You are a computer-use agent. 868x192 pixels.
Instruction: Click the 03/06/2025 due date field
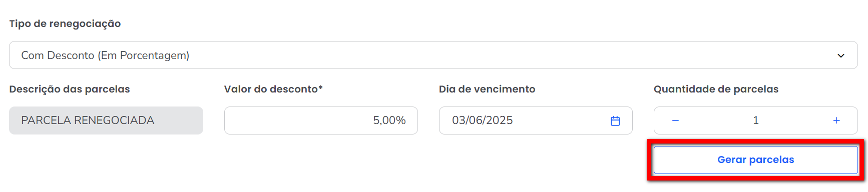536,120
